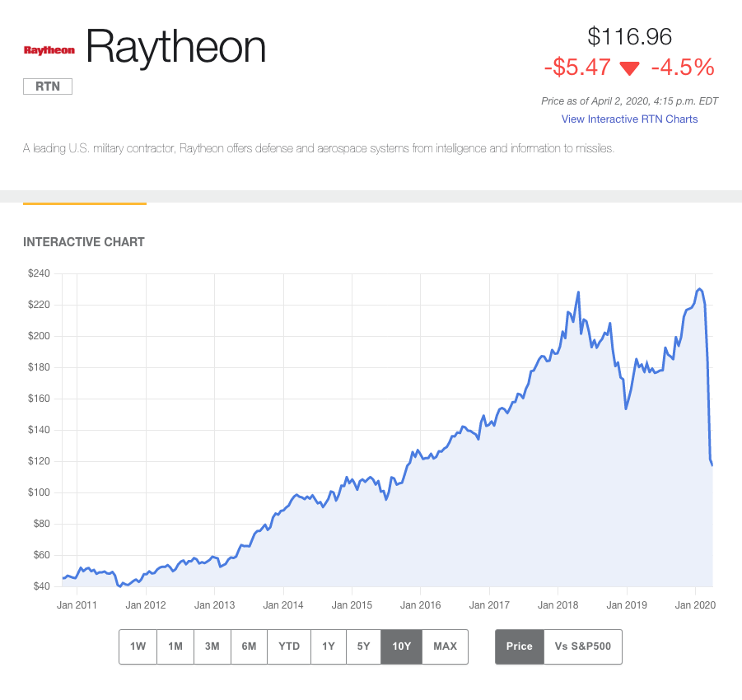Image resolution: width=742 pixels, height=700 pixels.
Task: Click the $120 y-axis label
Action: 39,461
